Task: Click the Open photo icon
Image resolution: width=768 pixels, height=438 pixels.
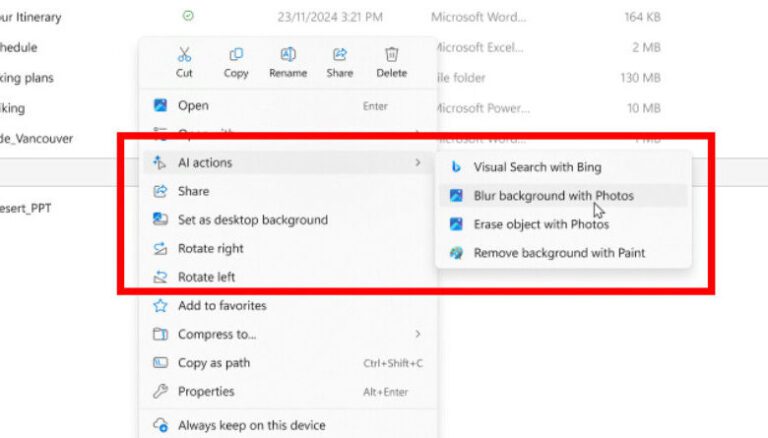Action: click(160, 105)
